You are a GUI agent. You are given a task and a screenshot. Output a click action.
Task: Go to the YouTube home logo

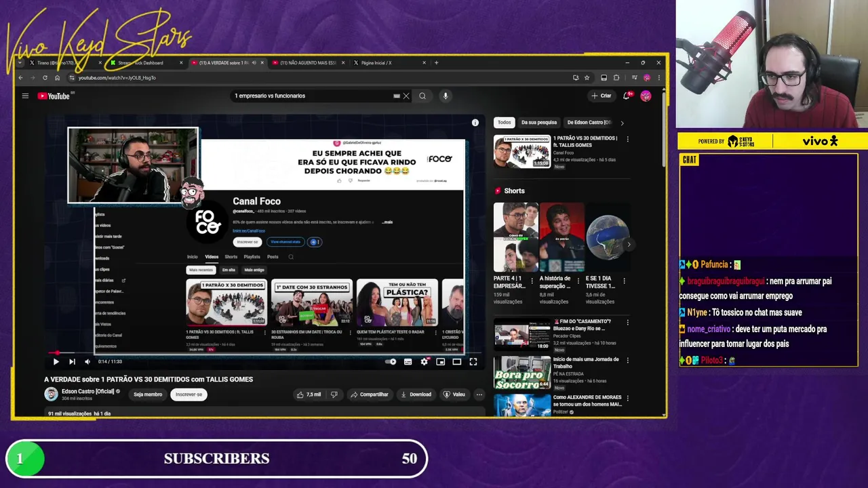54,96
